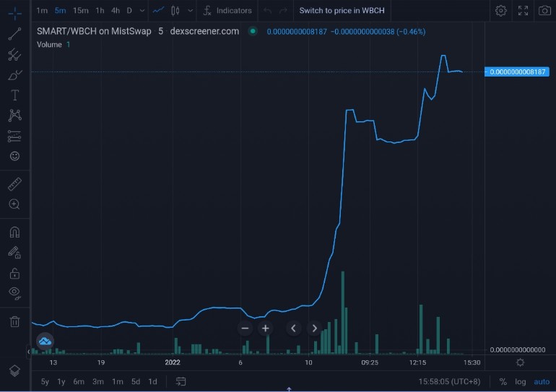This screenshot has height=392, width=556.
Task: Take a chart snapshot with camera icon
Action: tap(544, 11)
